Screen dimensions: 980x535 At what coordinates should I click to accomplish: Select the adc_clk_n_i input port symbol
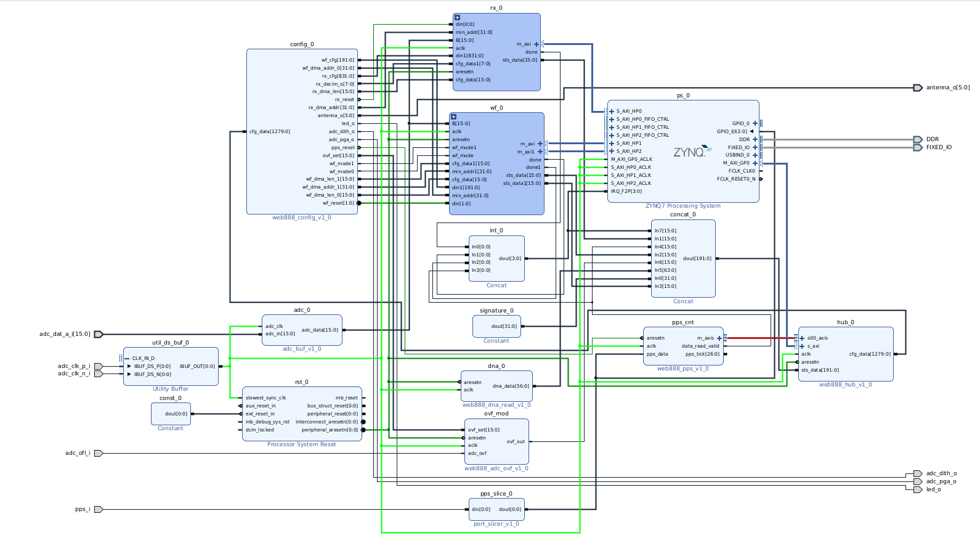tap(99, 374)
